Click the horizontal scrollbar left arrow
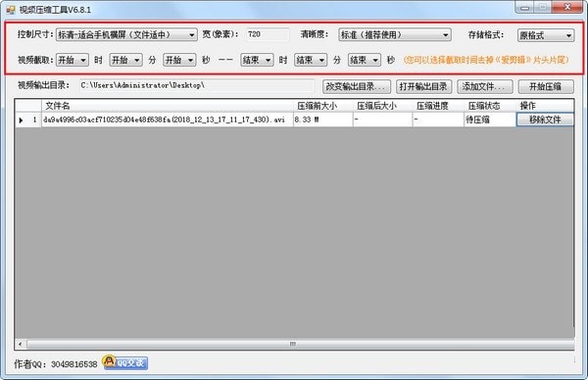Image resolution: width=588 pixels, height=380 pixels. (x=21, y=344)
